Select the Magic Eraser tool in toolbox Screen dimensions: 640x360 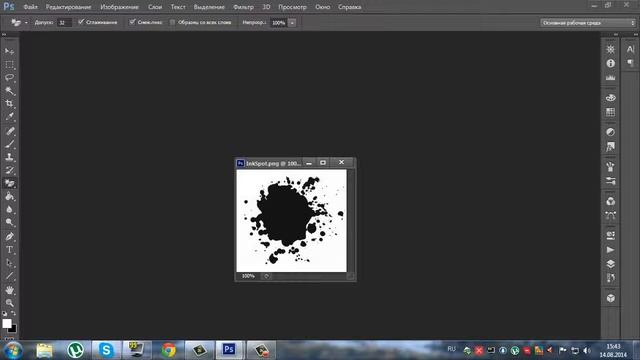(x=9, y=183)
